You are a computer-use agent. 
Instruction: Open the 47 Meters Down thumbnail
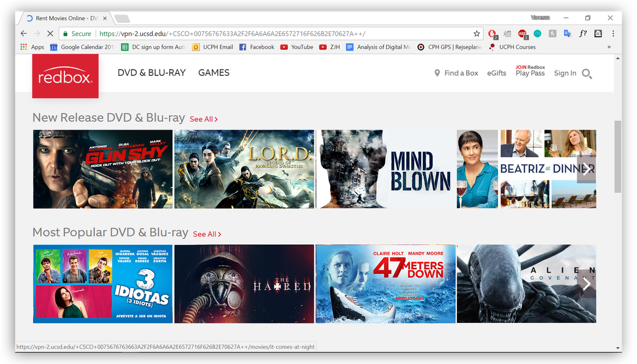click(386, 284)
